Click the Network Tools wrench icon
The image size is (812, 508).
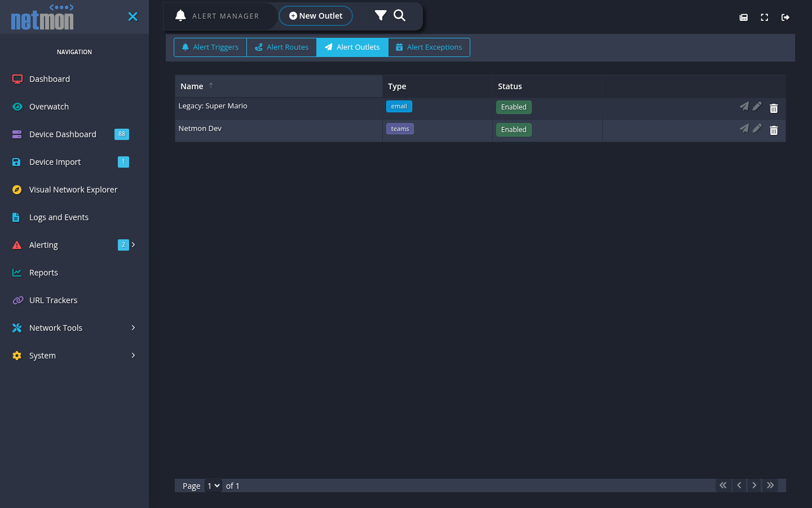[17, 328]
